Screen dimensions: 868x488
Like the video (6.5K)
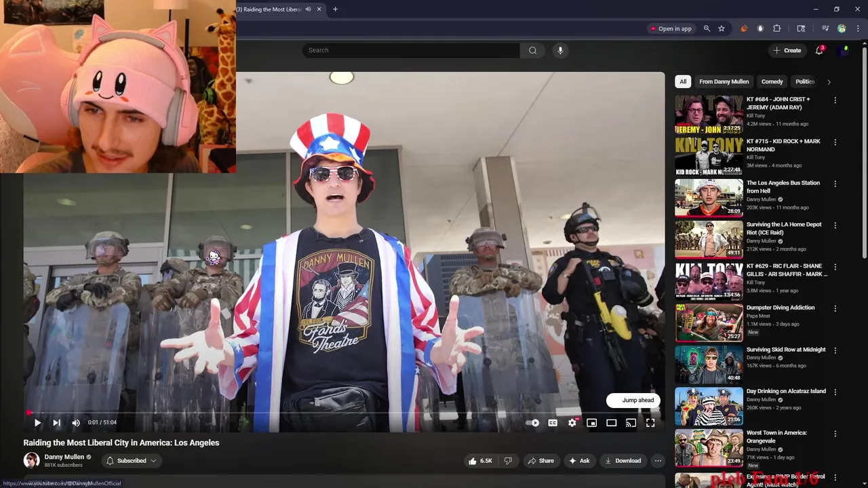479,461
